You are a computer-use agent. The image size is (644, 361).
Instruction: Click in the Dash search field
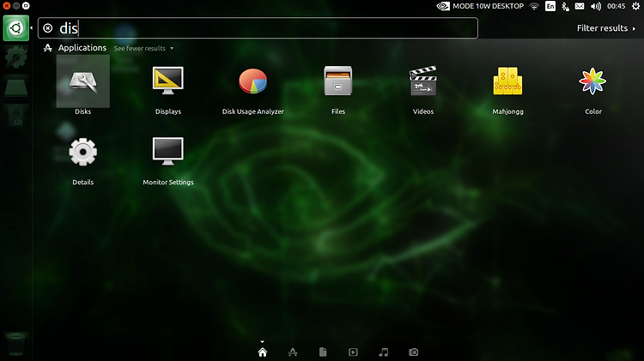[x=258, y=28]
